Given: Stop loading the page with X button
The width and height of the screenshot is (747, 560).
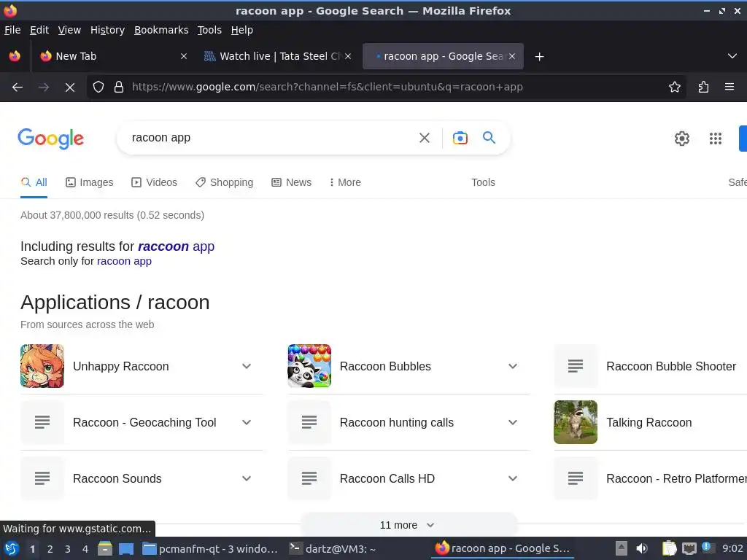Looking at the screenshot, I should click(69, 87).
